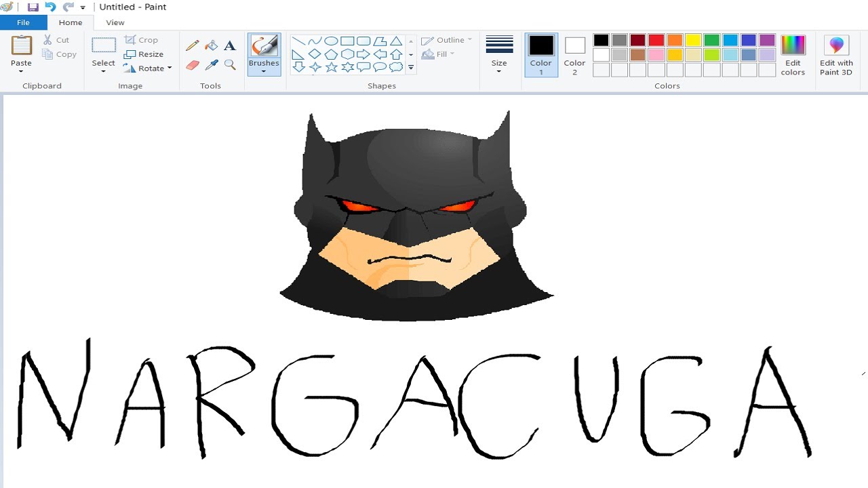This screenshot has width=868, height=488.
Task: Choose the Polygon shape
Action: (x=380, y=41)
